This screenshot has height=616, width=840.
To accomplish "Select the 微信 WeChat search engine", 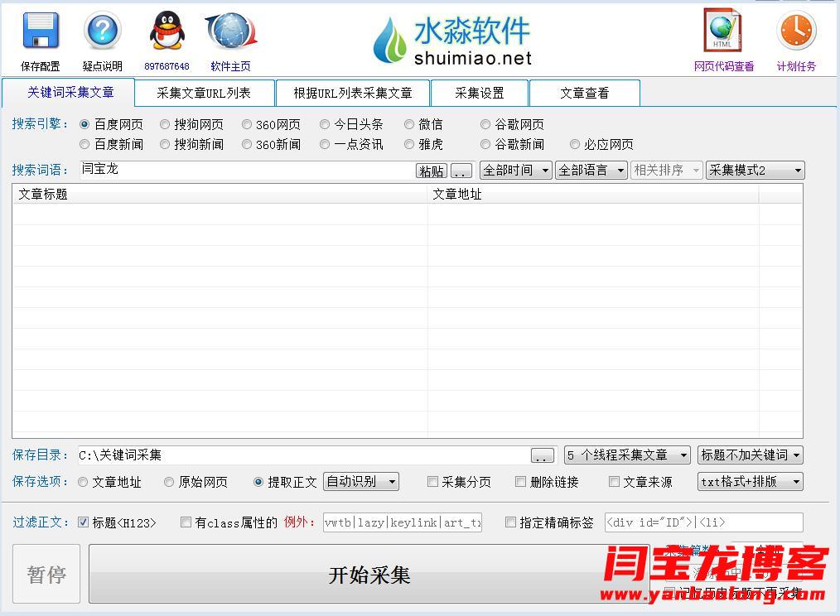I will 409,124.
